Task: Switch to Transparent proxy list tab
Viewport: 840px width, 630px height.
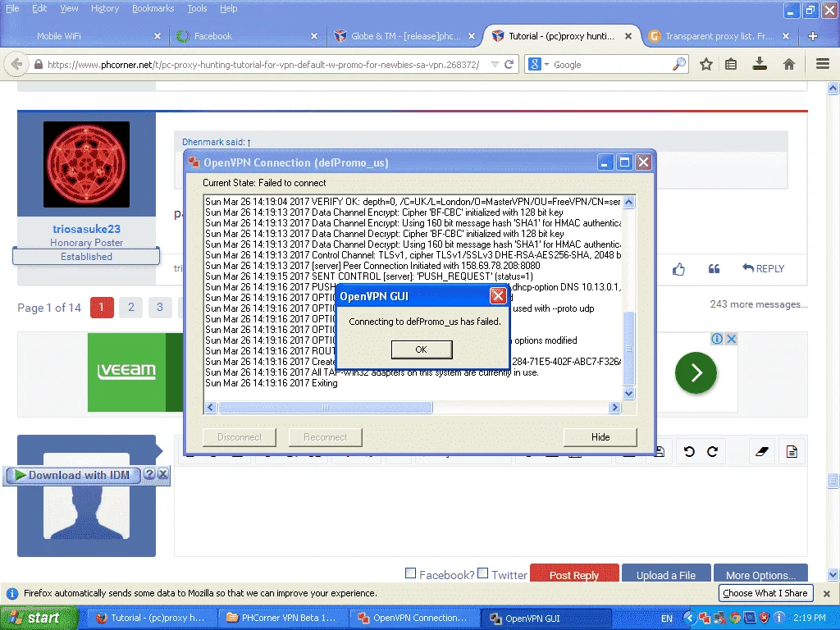Action: 719,36
